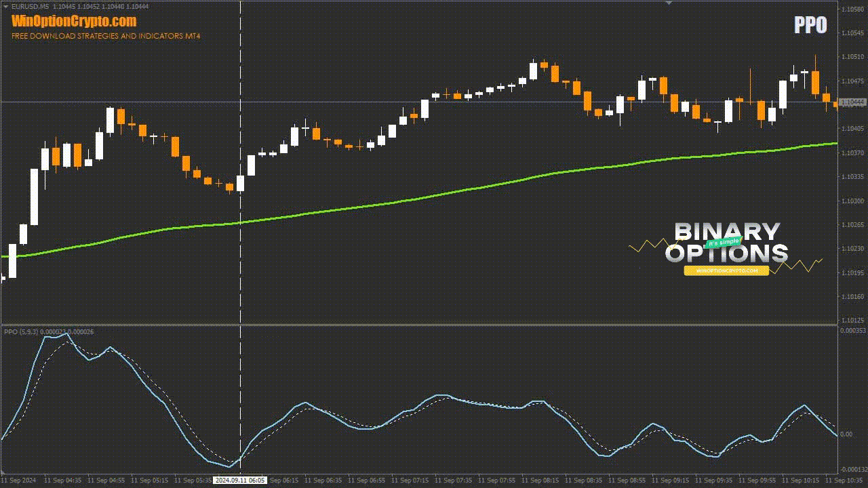Screen dimensions: 868x488
Task: Click the PPO indicator label top right
Action: coord(811,26)
